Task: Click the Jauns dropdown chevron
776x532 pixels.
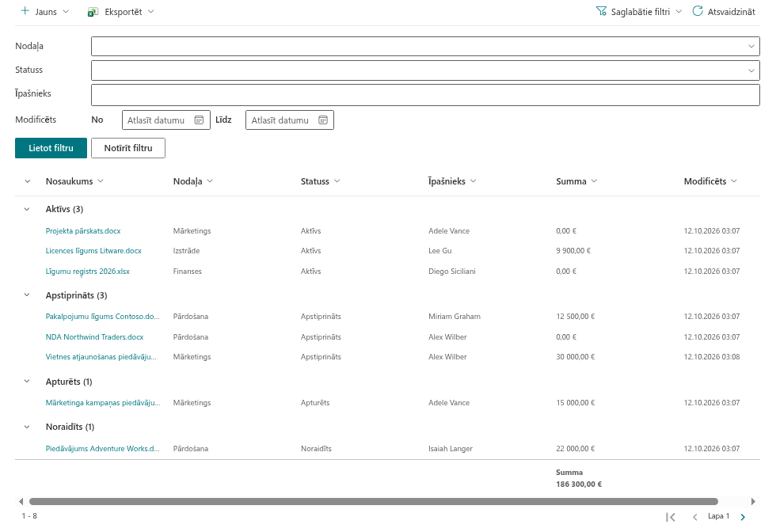Action: point(66,11)
